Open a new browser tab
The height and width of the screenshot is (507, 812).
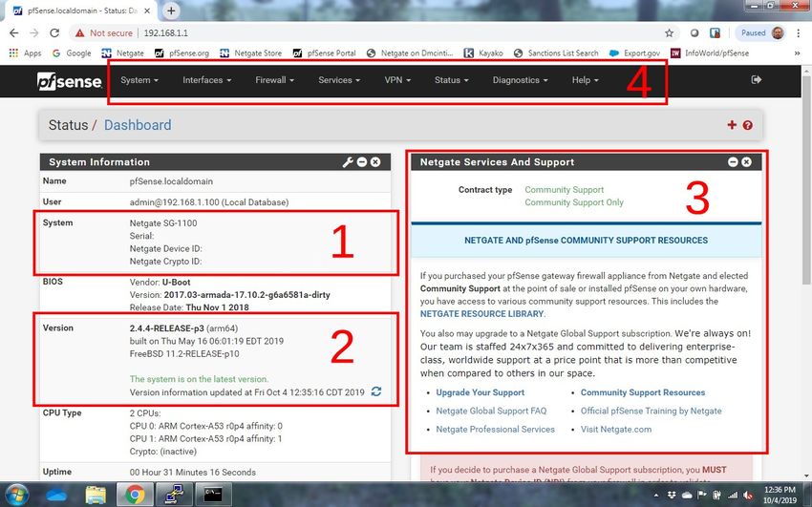(171, 11)
